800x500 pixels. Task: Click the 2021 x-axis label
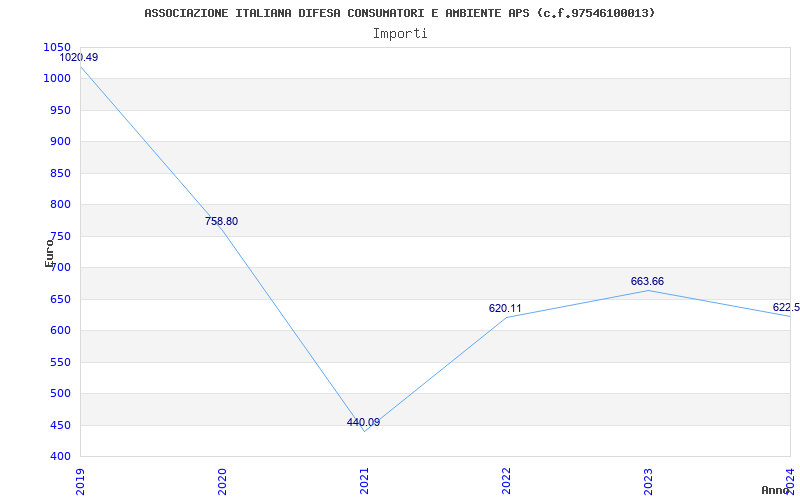364,481
